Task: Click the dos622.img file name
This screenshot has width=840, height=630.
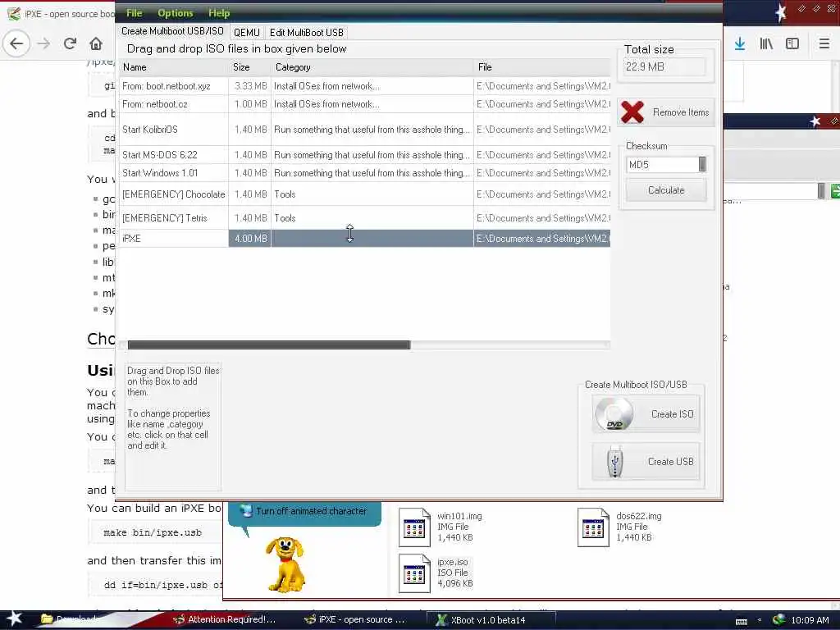Action: click(x=638, y=516)
